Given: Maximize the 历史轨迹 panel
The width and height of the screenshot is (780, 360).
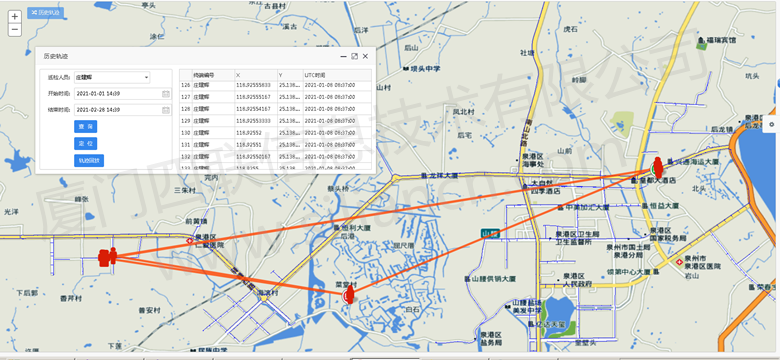Looking at the screenshot, I should (x=354, y=57).
